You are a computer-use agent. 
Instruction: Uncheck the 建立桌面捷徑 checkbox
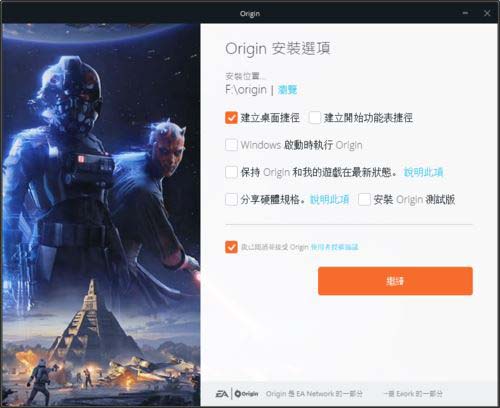click(231, 117)
